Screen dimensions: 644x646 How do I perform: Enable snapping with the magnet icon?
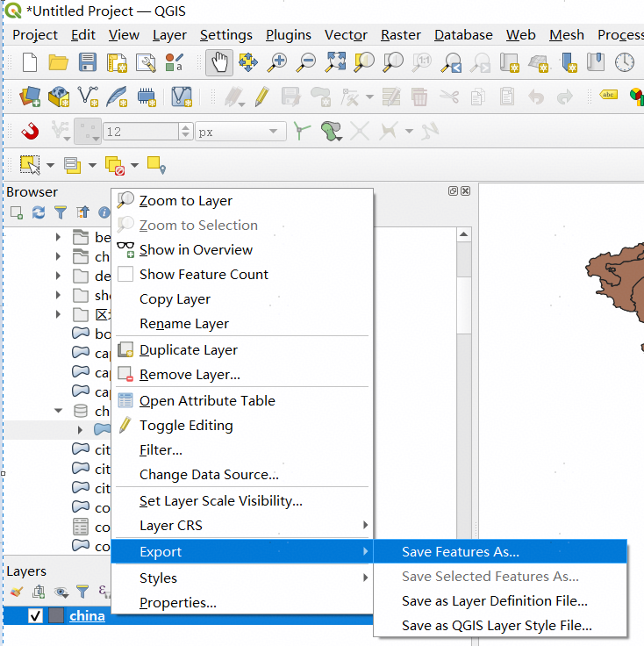click(30, 132)
